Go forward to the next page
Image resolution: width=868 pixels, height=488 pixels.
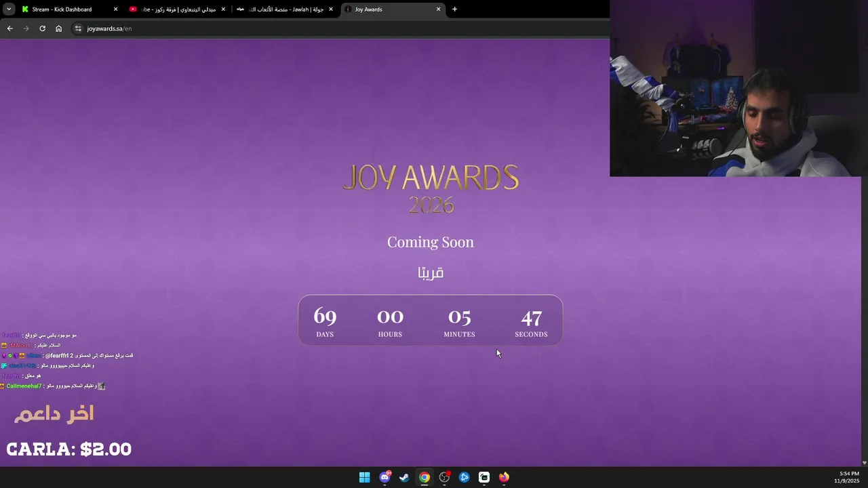26,28
